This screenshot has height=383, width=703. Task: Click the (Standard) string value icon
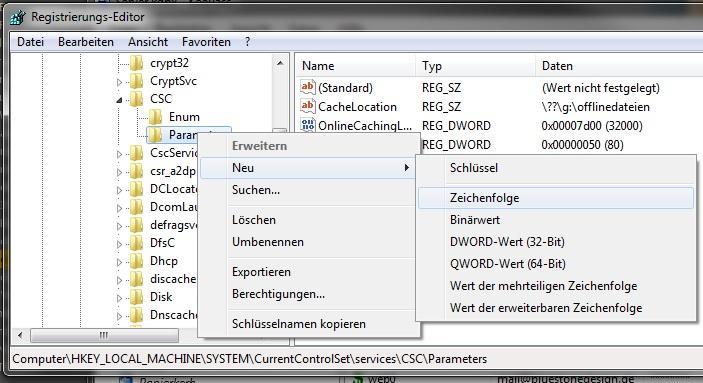[308, 87]
